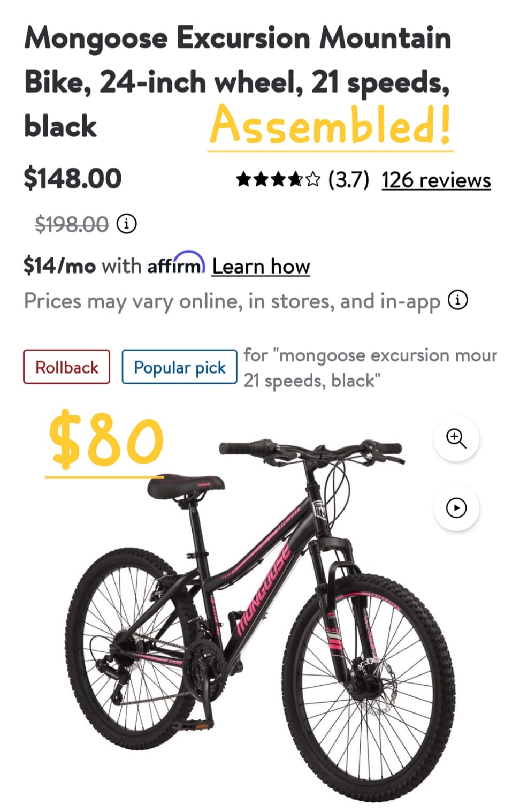Screen dimensions: 520x812
Task: Click the '$14/mo' financing text
Action: pyautogui.click(x=59, y=265)
